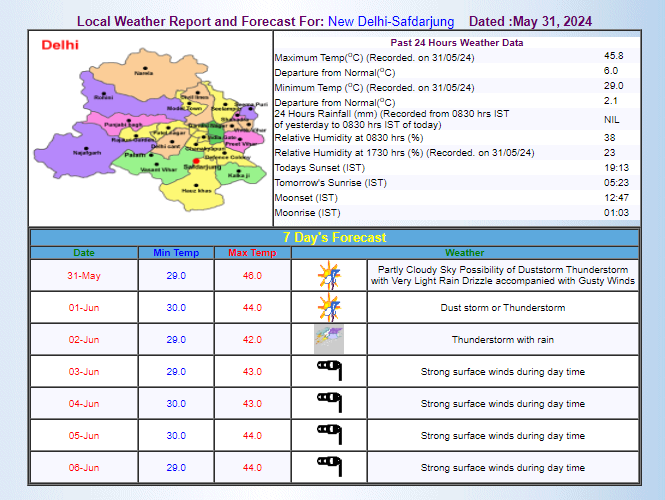Click the Past 24 Hours Weather Data heading

tap(456, 43)
